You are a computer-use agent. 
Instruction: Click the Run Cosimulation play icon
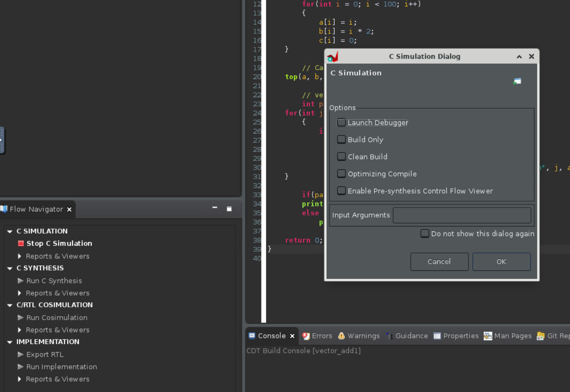tap(21, 317)
